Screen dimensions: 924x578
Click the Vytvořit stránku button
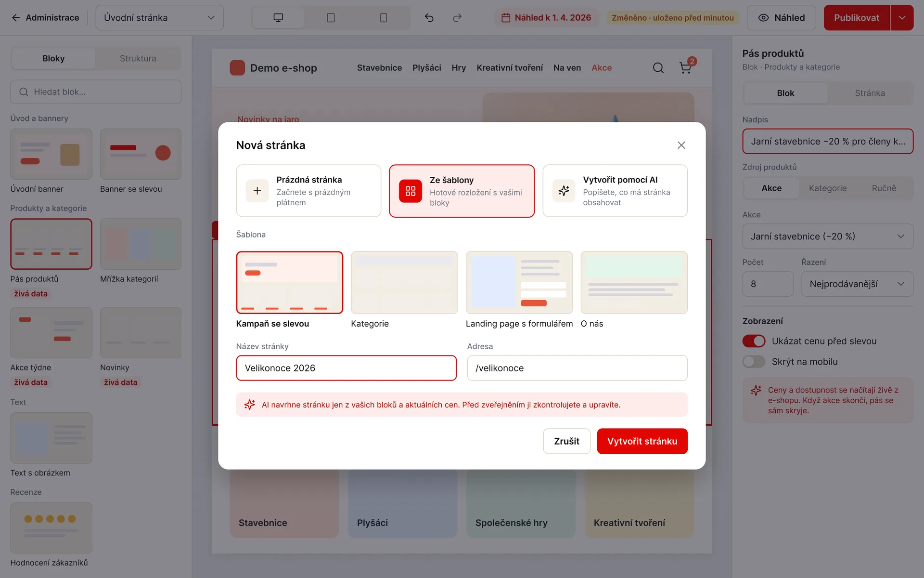[x=642, y=441]
